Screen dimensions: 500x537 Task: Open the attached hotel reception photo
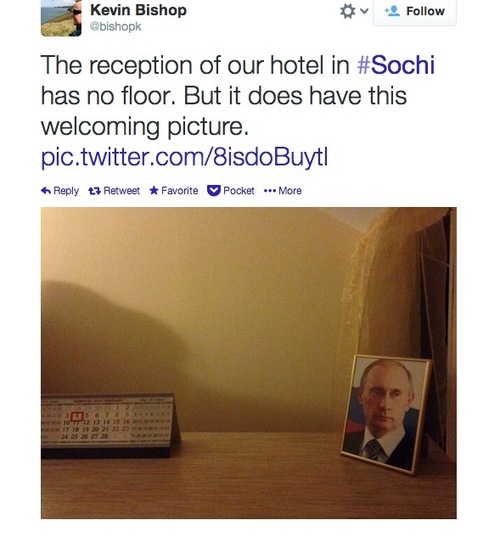(x=249, y=363)
